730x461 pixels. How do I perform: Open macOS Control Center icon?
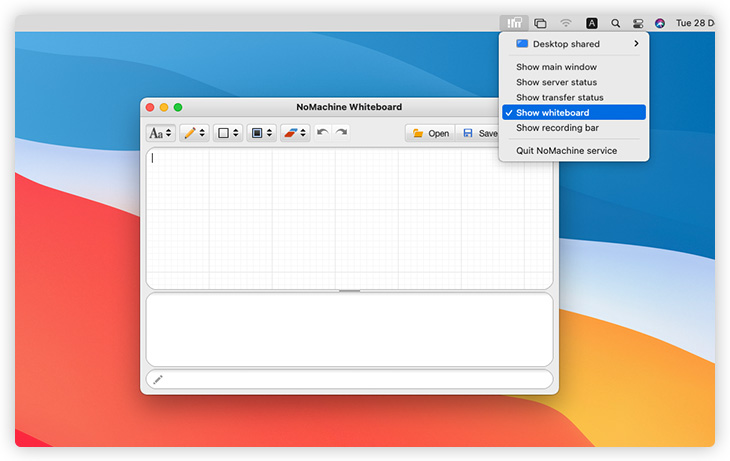point(637,22)
